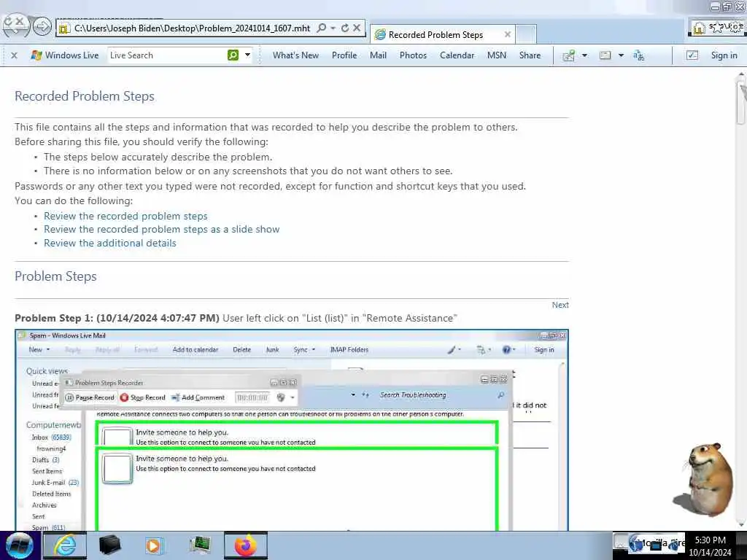Open What's New in Windows Live toolbar
747x560 pixels.
click(296, 55)
